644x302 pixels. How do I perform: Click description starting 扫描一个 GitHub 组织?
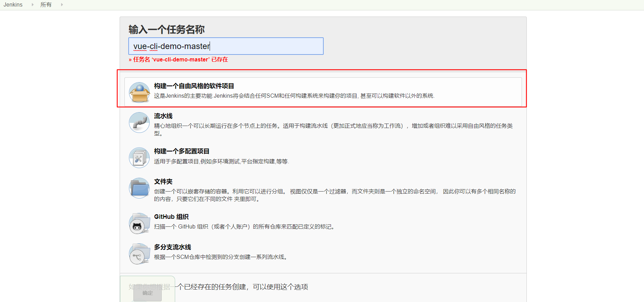244,227
